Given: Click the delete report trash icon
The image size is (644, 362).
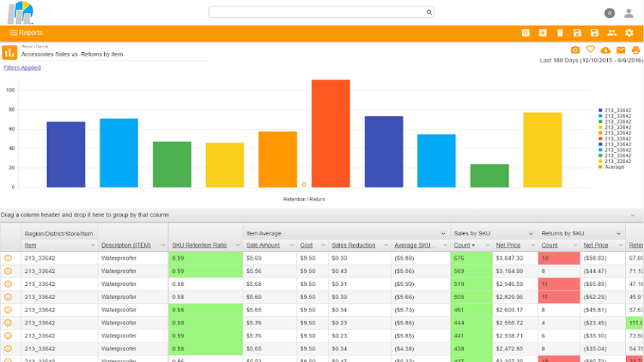Looking at the screenshot, I should click(560, 33).
